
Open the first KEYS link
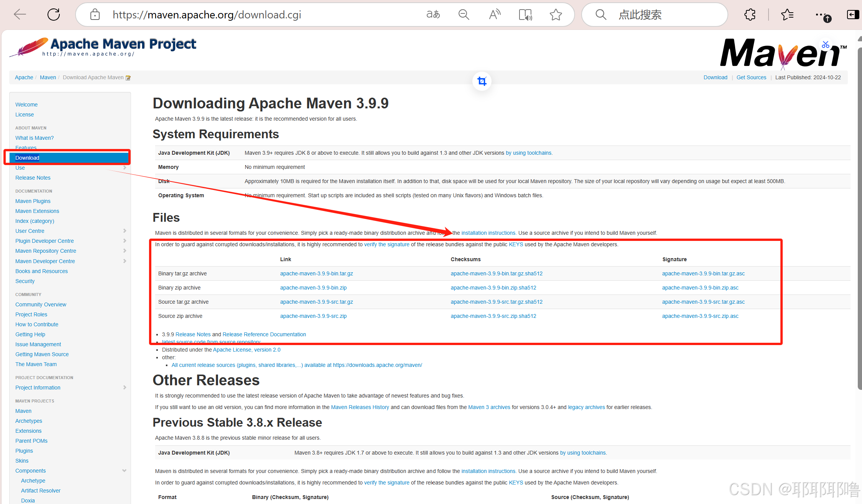click(516, 244)
